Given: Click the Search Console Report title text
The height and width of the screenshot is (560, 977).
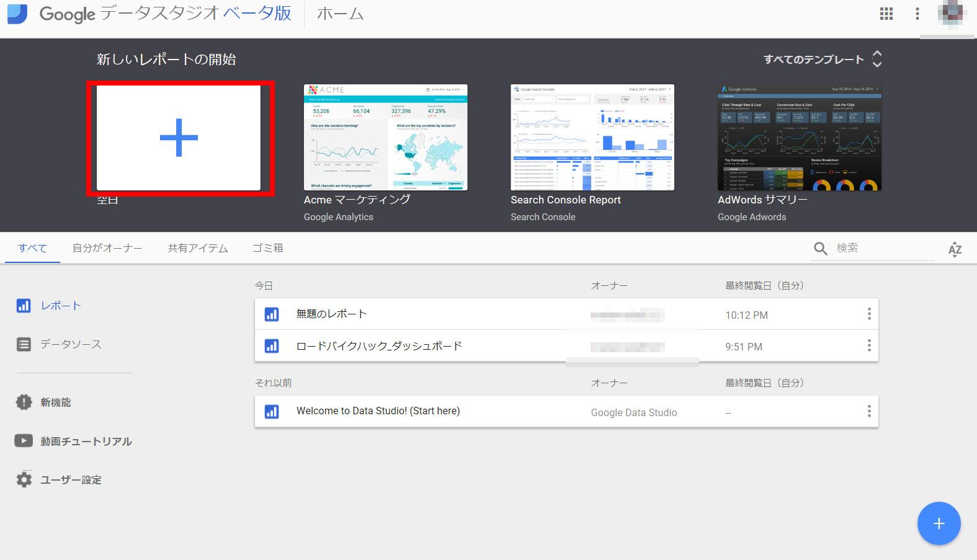Looking at the screenshot, I should pyautogui.click(x=566, y=200).
